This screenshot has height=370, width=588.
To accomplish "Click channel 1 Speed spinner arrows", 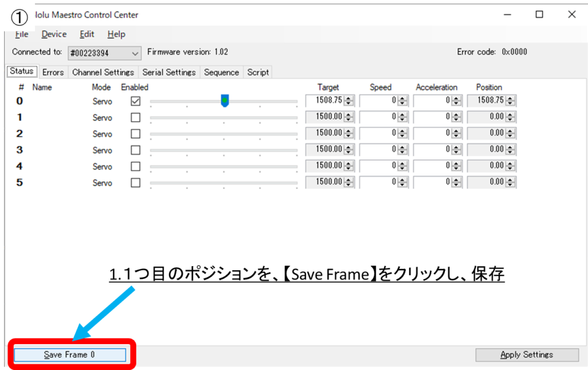I will pos(403,117).
